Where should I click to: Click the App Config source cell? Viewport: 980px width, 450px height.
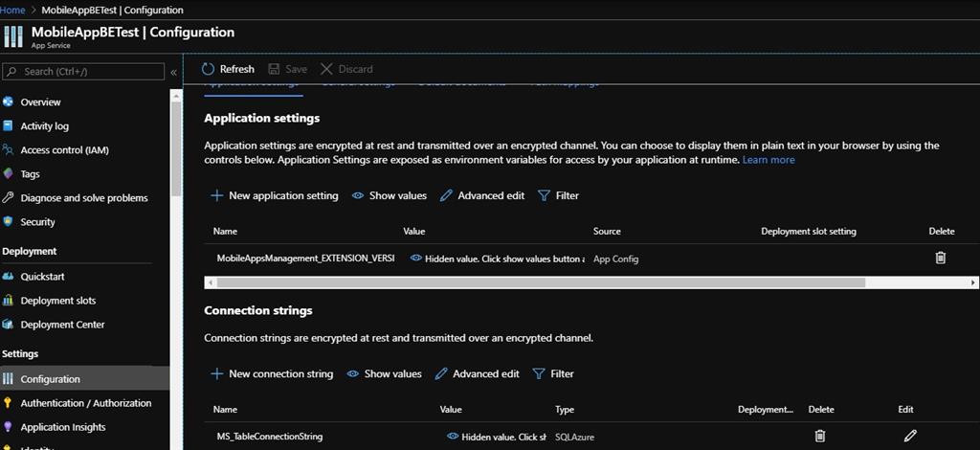coord(616,259)
